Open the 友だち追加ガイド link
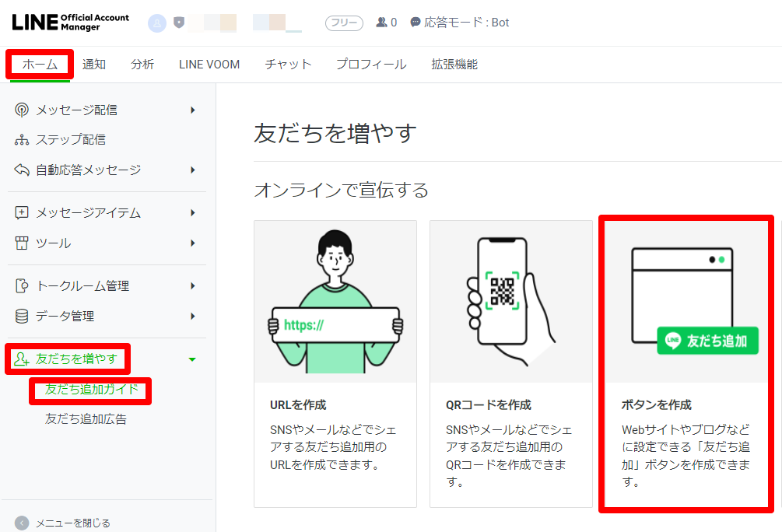The height and width of the screenshot is (532, 782). click(x=90, y=391)
